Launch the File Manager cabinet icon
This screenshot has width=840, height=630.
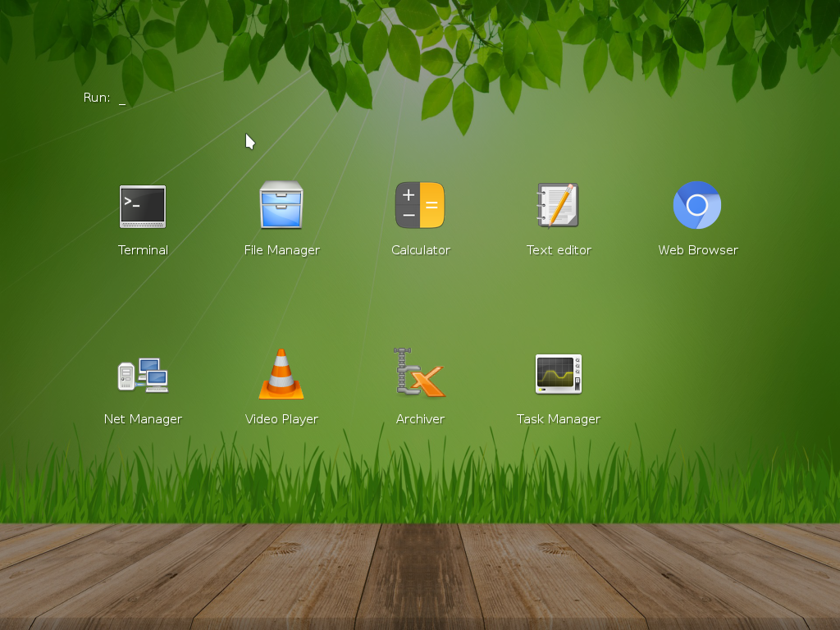281,205
